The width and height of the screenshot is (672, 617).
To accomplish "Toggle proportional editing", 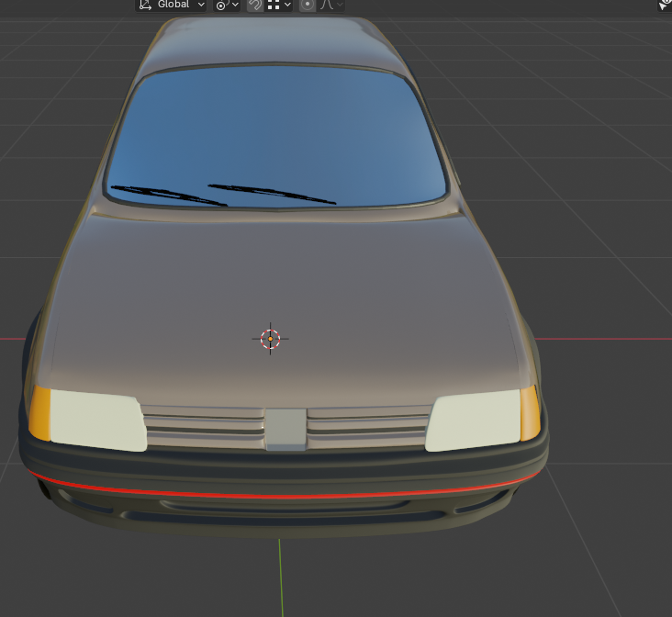I will (308, 5).
